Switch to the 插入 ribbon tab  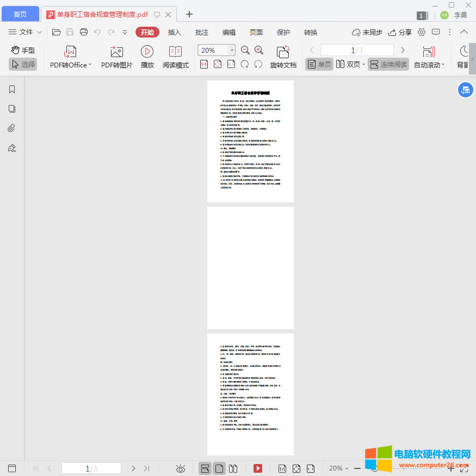[x=174, y=32]
